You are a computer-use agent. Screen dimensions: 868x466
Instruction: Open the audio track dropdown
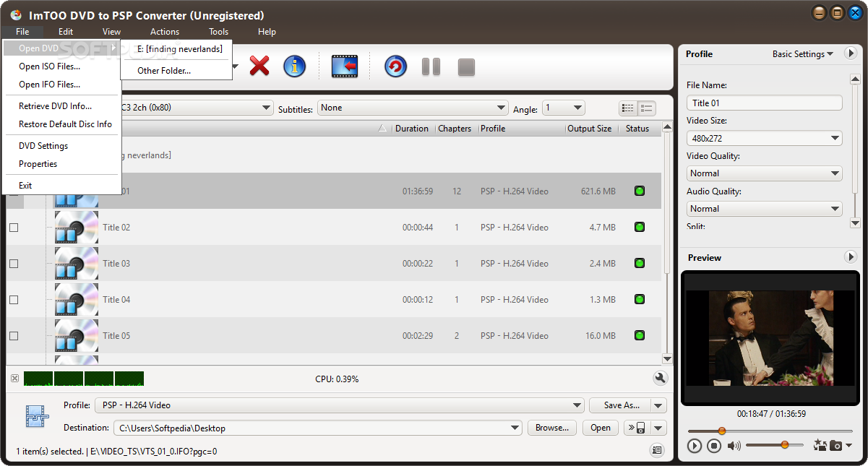267,108
